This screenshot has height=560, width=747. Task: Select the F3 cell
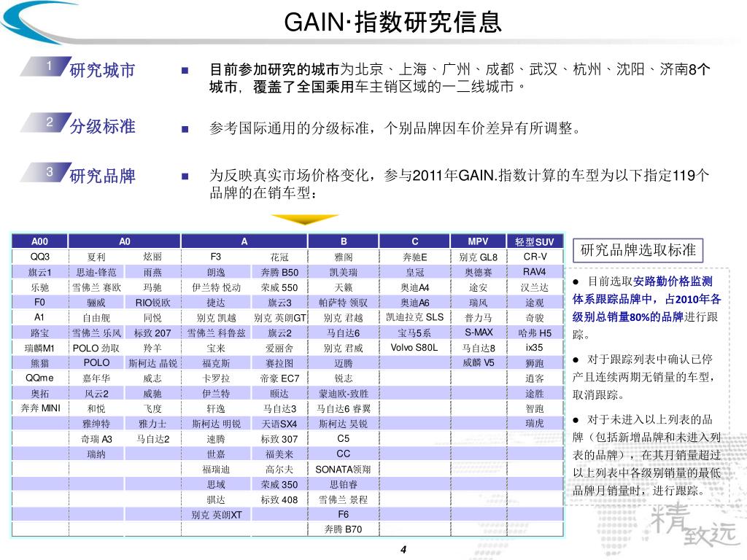tap(216, 257)
